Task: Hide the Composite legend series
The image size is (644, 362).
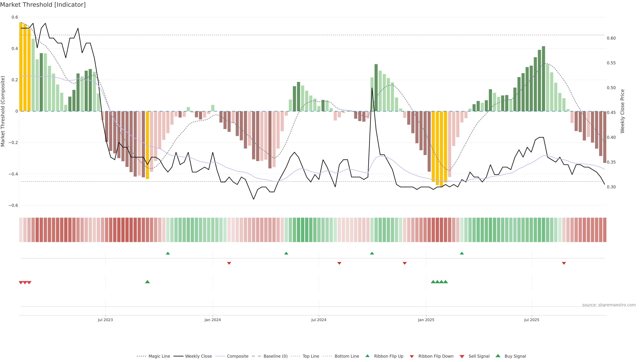Action: tap(237, 356)
